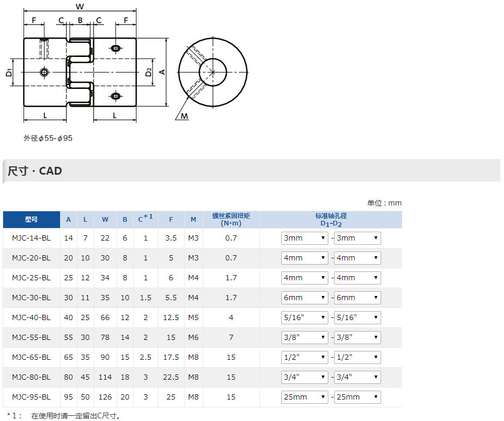Click the W column header
504x421 pixels.
coord(105,220)
